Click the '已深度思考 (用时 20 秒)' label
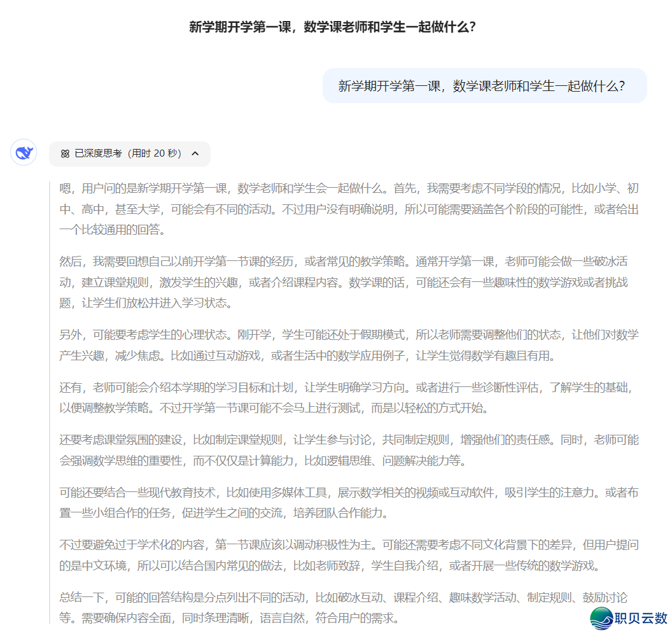672x634 pixels. (x=128, y=153)
